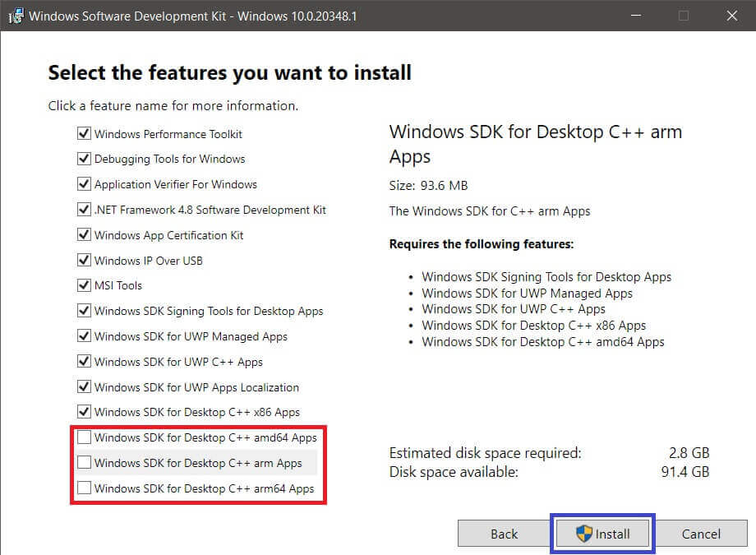Uncheck Windows IP Over USB
Viewport: 756px width, 555px height.
tap(84, 260)
